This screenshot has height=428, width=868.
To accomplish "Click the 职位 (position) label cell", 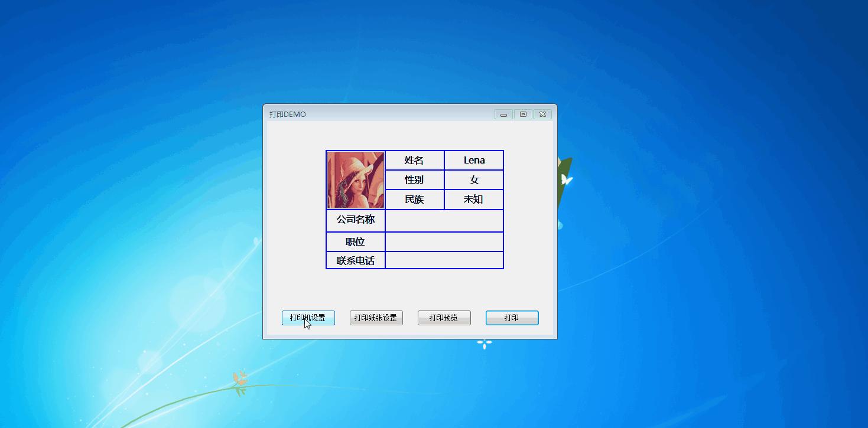I will coord(355,241).
